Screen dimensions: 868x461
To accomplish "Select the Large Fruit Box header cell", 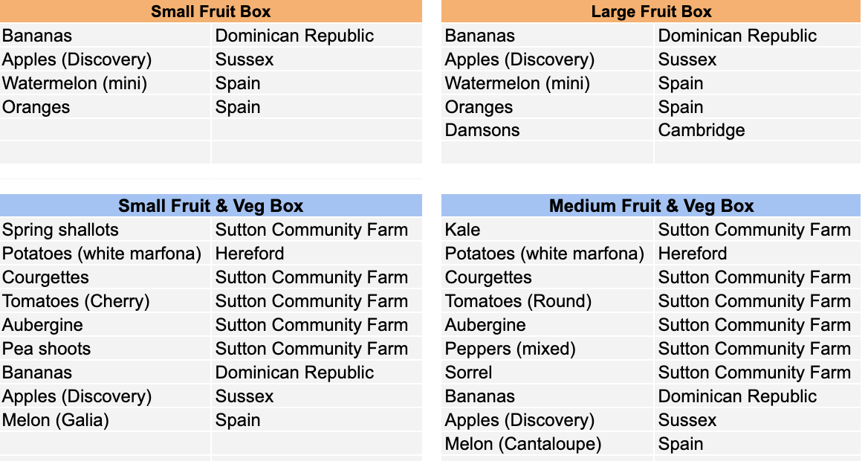I will tap(651, 11).
